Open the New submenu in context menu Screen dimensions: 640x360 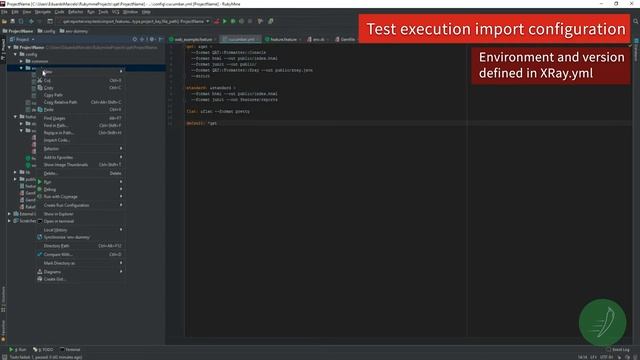(80, 71)
